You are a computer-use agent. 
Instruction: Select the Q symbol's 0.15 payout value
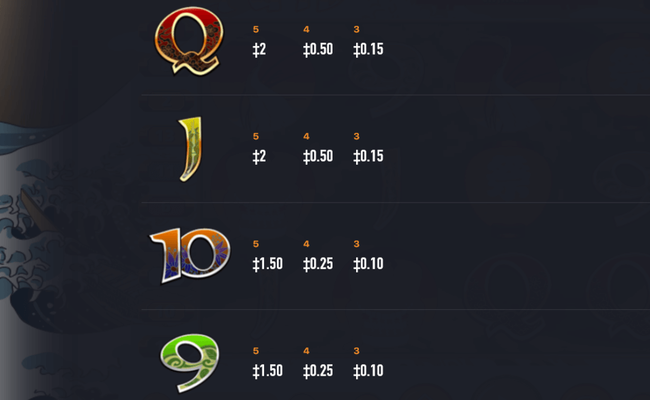point(369,49)
